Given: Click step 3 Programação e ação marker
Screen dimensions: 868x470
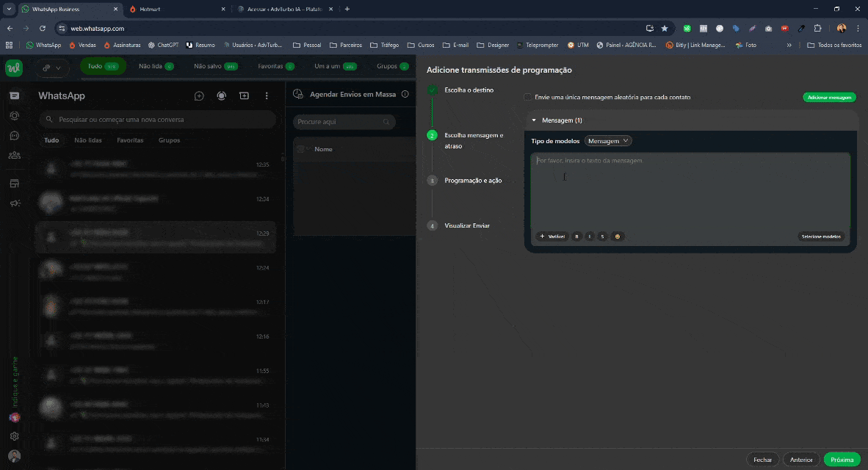Looking at the screenshot, I should [x=433, y=181].
